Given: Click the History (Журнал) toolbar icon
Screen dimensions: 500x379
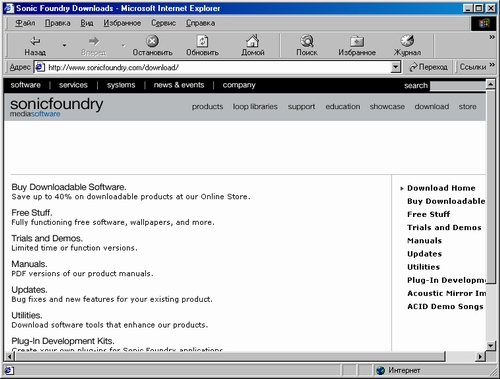Looking at the screenshot, I should tap(407, 41).
